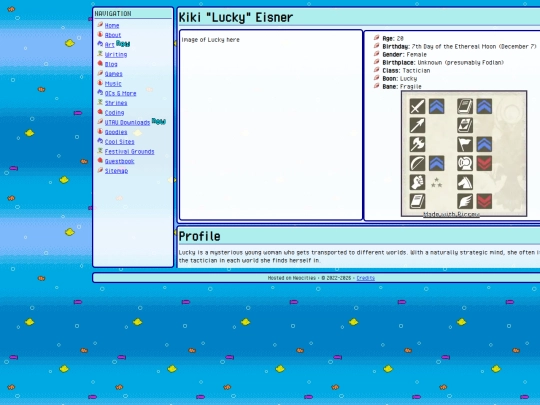Click the heavy armor helmet skill icon
Screen dimensions: 540x405
pyautogui.click(x=465, y=163)
